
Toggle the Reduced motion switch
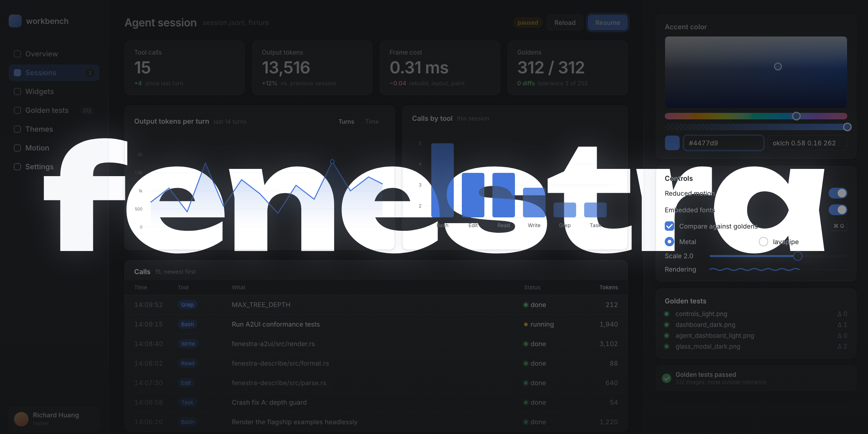tap(838, 193)
